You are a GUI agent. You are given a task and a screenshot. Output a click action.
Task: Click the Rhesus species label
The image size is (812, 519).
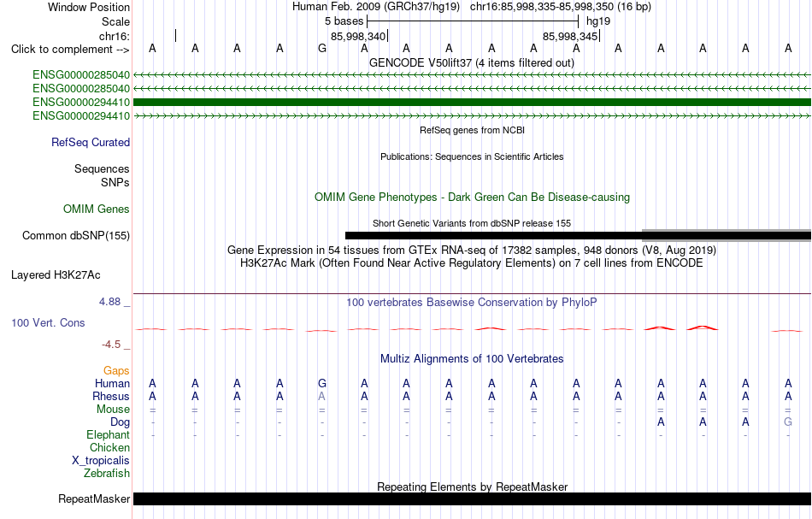[x=111, y=396]
